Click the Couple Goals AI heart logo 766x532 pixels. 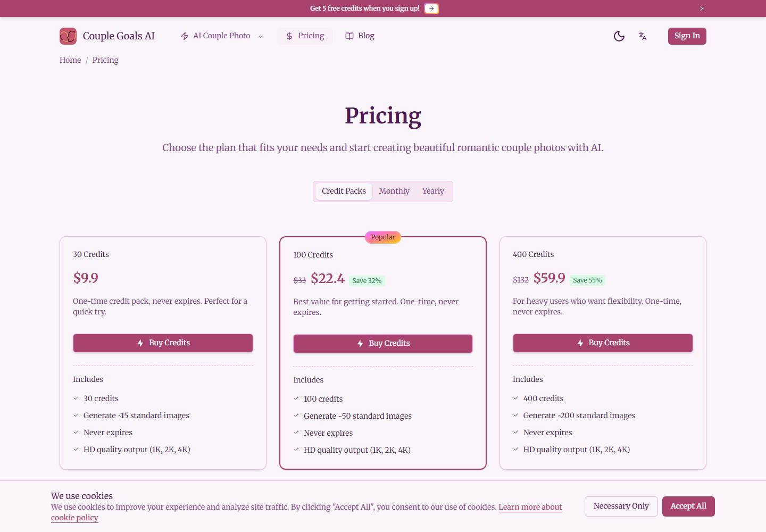click(x=68, y=36)
